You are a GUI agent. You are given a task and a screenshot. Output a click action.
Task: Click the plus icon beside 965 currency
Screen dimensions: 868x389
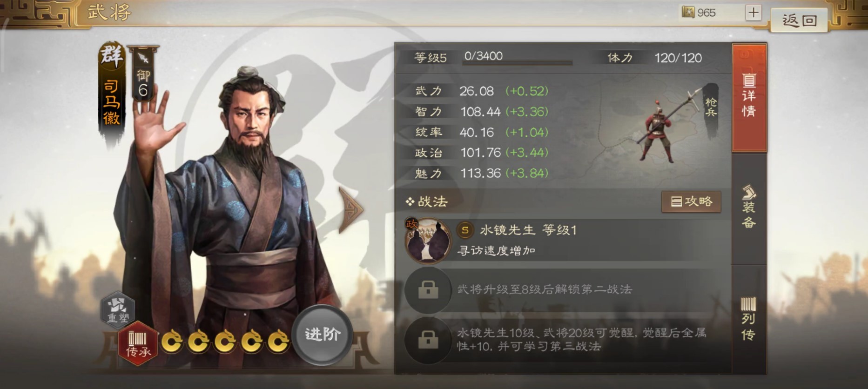753,13
